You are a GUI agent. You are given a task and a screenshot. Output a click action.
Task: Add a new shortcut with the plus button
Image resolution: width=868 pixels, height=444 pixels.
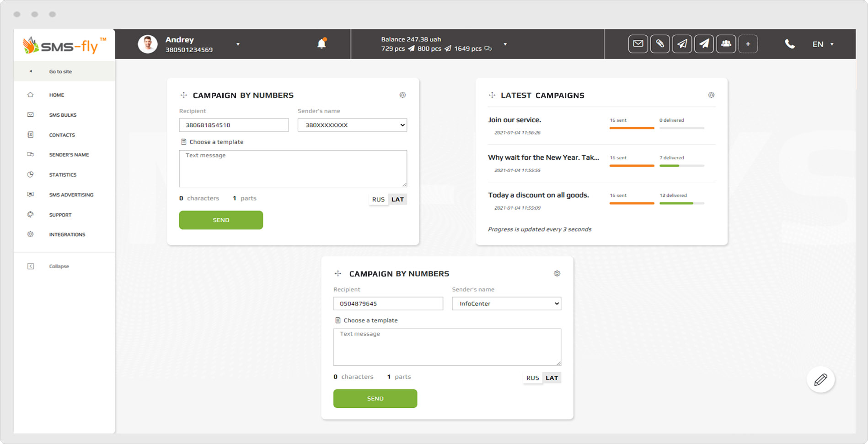tap(748, 44)
